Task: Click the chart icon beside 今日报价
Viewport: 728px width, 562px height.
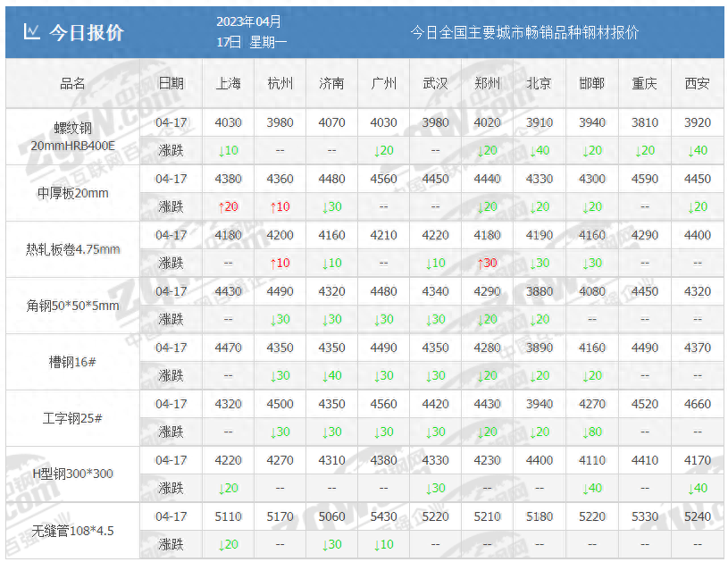Action: [31, 32]
